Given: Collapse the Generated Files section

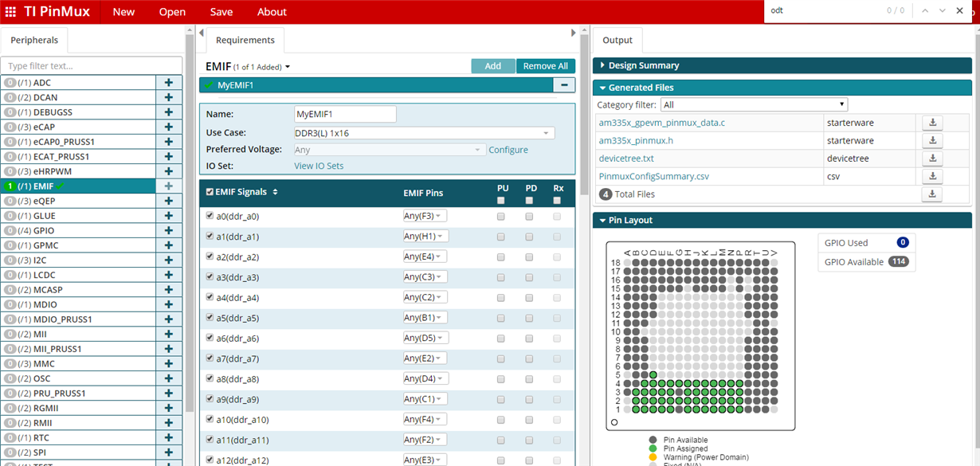Looking at the screenshot, I should 782,88.
